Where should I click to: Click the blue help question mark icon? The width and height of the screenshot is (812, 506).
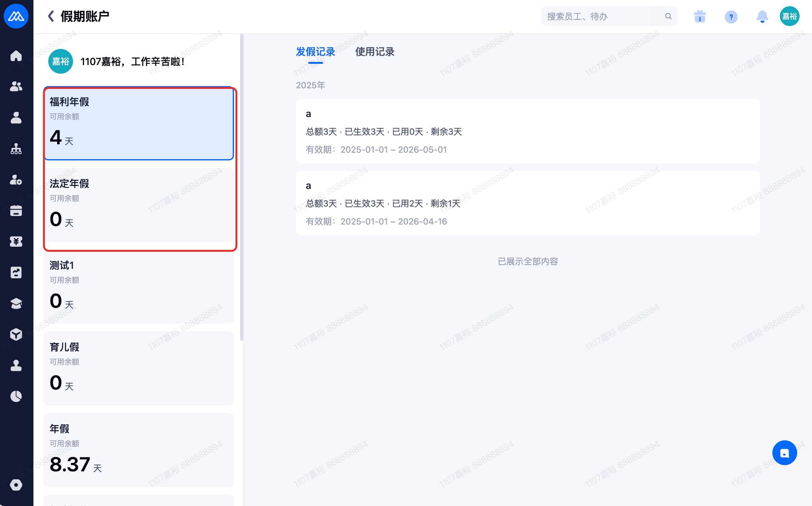click(x=731, y=17)
